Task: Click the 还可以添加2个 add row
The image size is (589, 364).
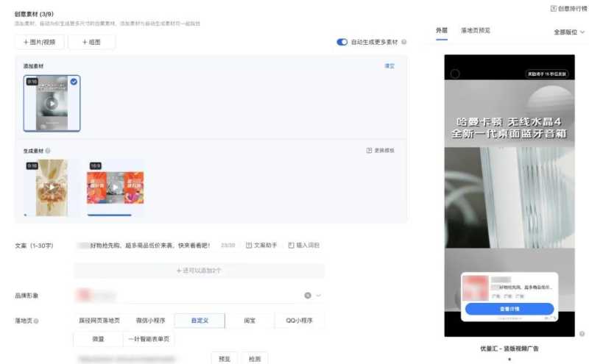Action: pyautogui.click(x=199, y=270)
